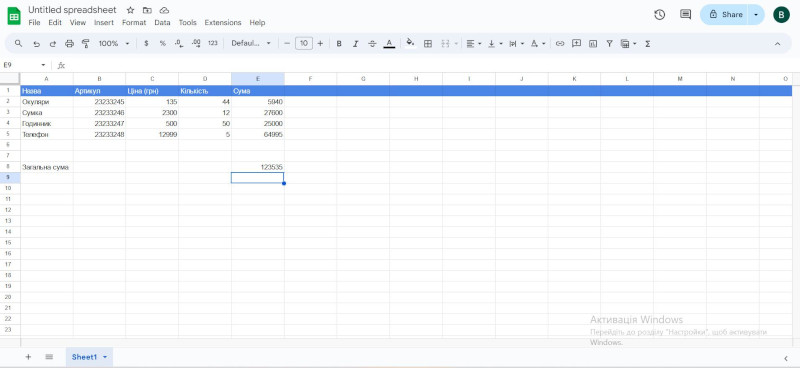800x368 pixels.
Task: Open the Insert menu
Action: pyautogui.click(x=104, y=23)
